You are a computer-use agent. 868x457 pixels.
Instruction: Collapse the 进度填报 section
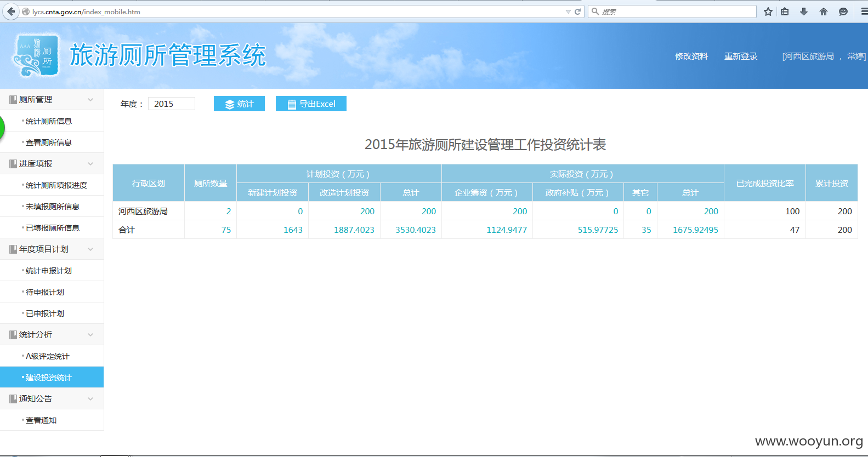(90, 163)
